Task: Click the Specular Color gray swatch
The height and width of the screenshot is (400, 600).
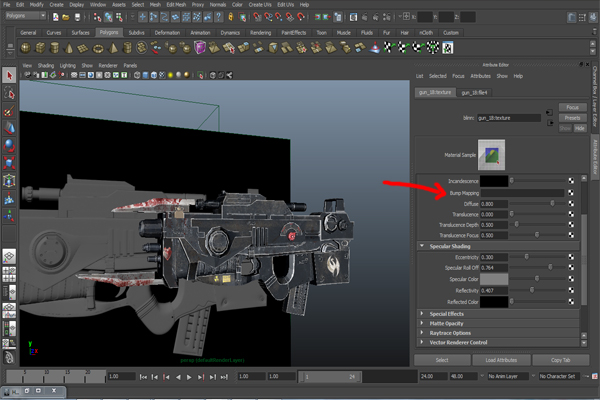Action: [x=494, y=279]
